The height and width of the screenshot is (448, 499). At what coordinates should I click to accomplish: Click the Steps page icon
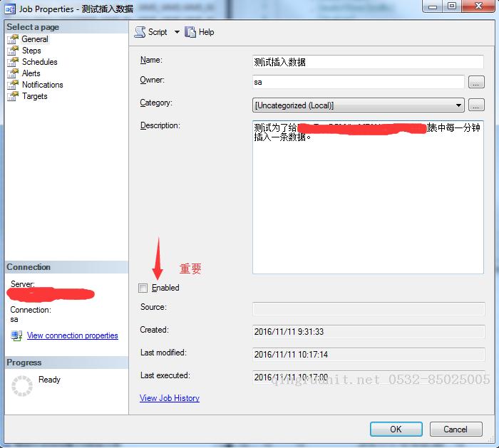[13, 51]
